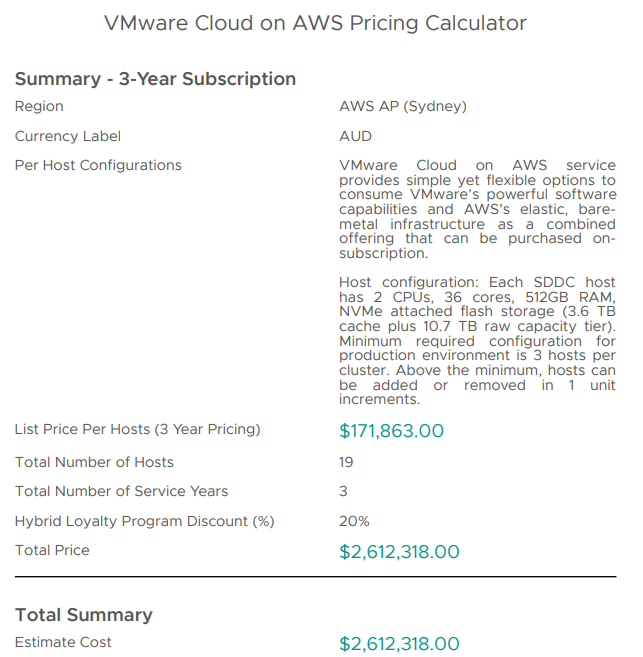
Task: Select the AWS AP (Sydney) region value
Action: [x=403, y=107]
